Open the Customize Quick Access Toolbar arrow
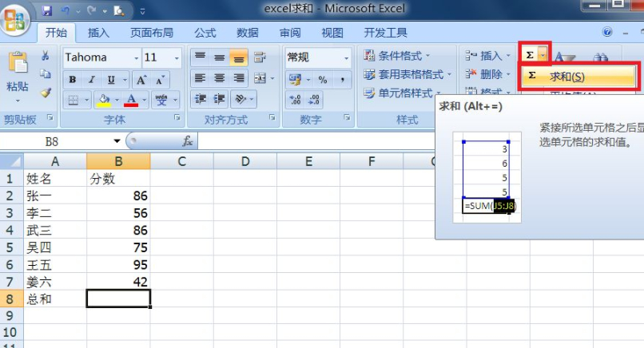 coord(142,11)
